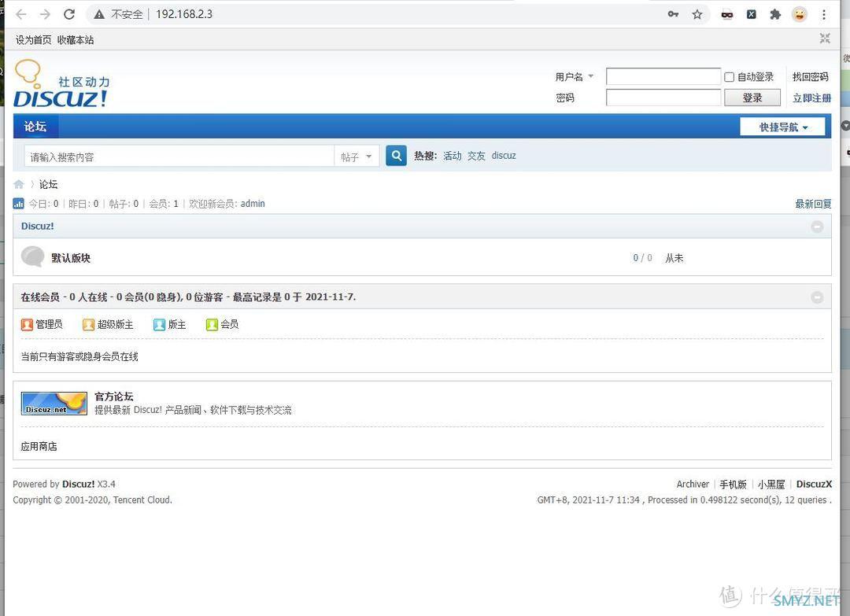Open the 立即注册 link

coord(811,98)
